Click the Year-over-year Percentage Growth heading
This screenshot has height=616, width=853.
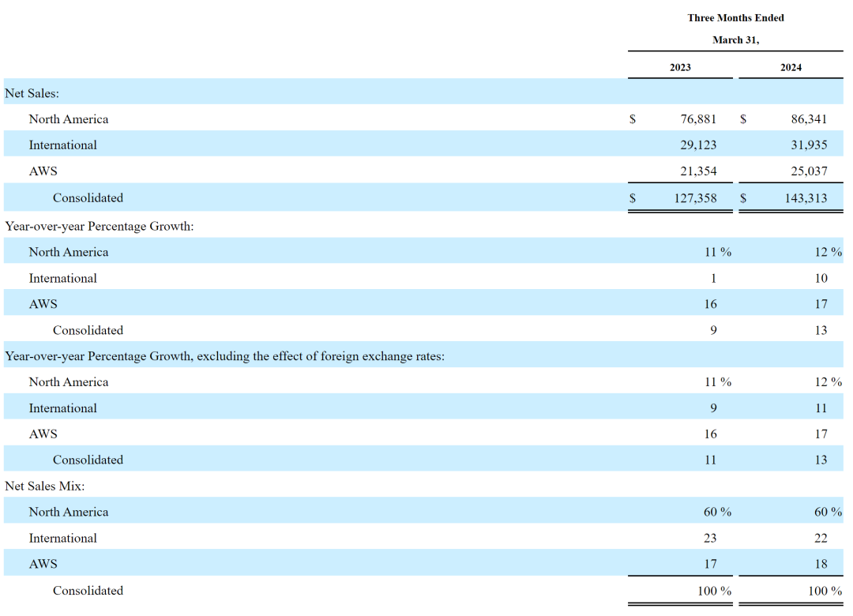tap(100, 227)
